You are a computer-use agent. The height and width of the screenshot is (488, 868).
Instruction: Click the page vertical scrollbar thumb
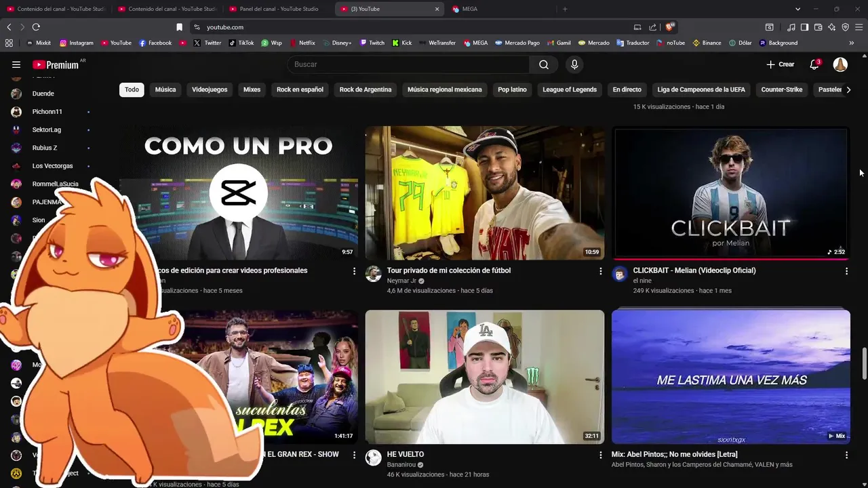click(864, 364)
